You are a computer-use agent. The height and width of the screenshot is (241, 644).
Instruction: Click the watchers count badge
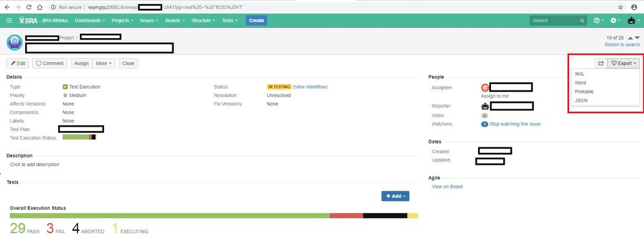click(484, 124)
